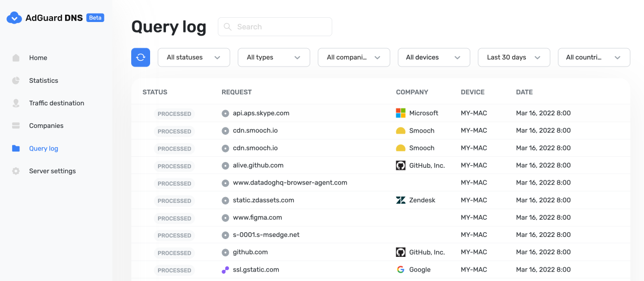Open the Last 30 days dropdown
The width and height of the screenshot is (644, 281).
click(x=514, y=57)
